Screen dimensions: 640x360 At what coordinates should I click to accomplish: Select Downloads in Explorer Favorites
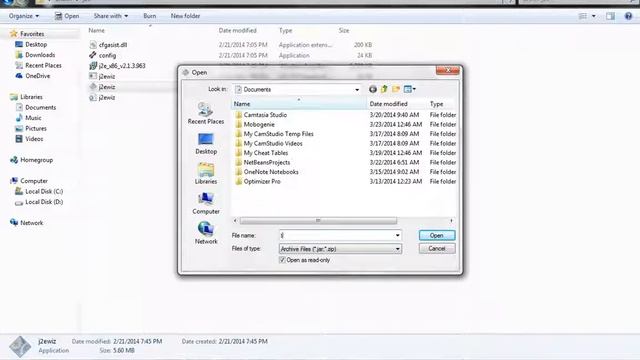35,55
